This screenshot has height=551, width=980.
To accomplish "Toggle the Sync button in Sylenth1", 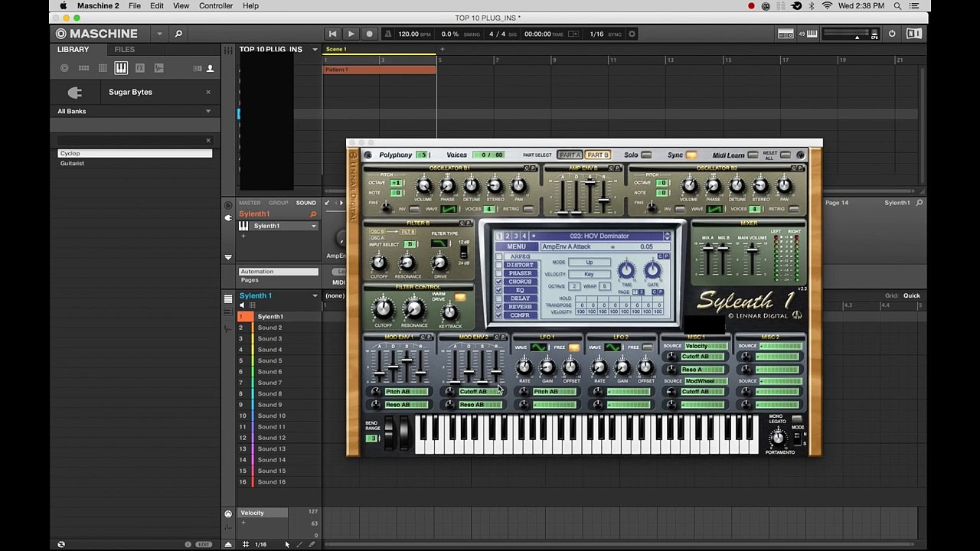I will coord(691,155).
